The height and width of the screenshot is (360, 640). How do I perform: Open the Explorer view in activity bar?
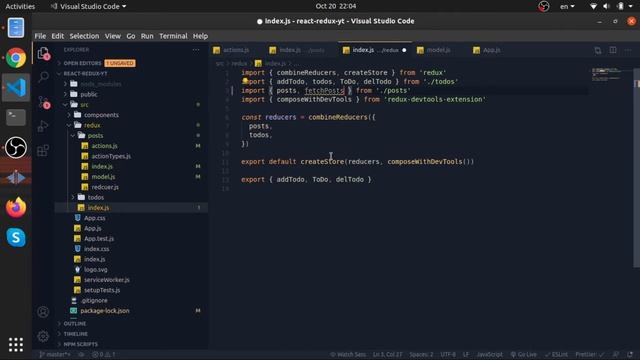43,53
